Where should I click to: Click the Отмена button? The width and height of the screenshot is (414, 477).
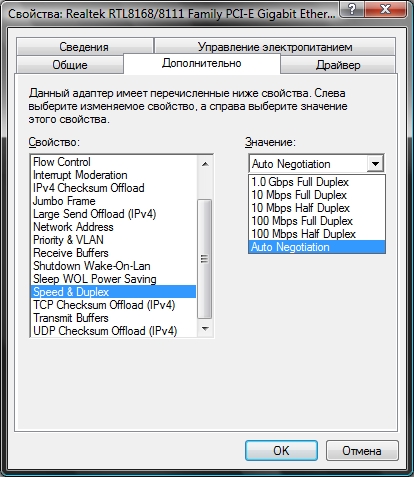click(362, 451)
